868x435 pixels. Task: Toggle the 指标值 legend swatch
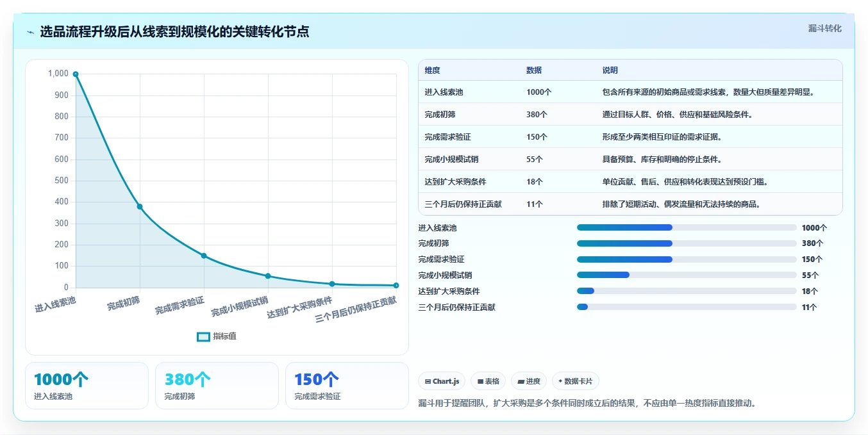point(203,336)
